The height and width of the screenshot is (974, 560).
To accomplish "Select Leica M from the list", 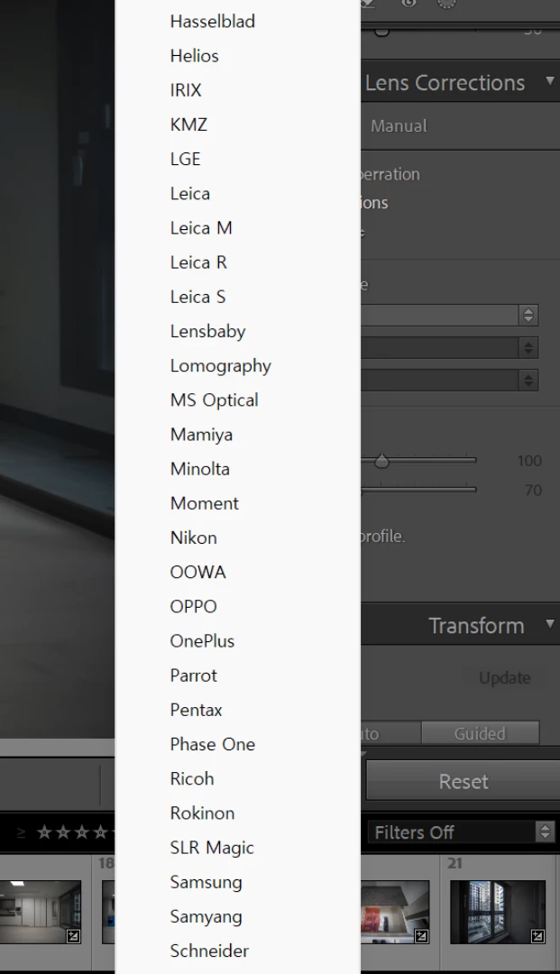I will [201, 228].
